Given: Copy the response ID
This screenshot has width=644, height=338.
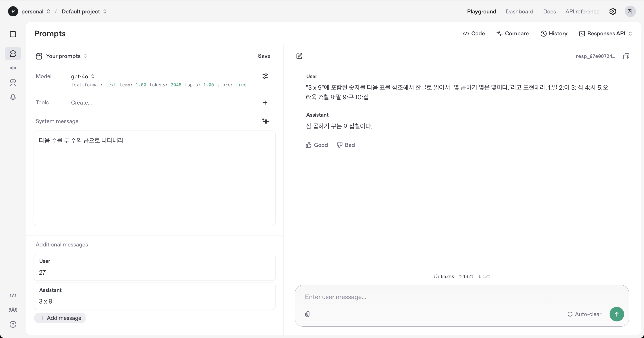Looking at the screenshot, I should click(626, 56).
